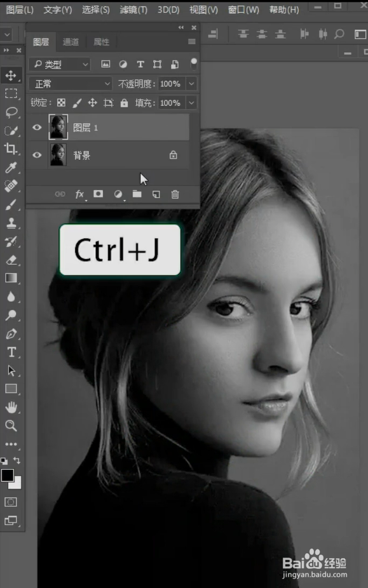Open the 滤镜(T) menu
This screenshot has height=588, width=368.
click(x=133, y=10)
